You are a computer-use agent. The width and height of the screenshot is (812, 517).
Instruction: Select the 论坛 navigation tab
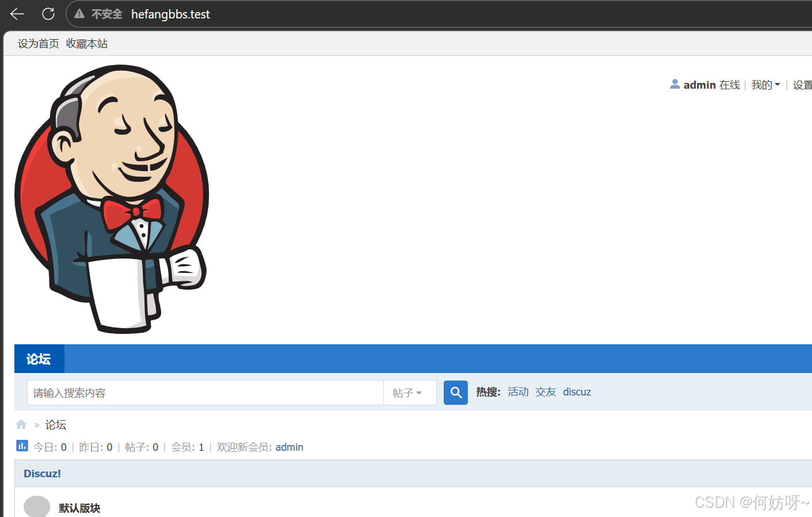[x=39, y=359]
